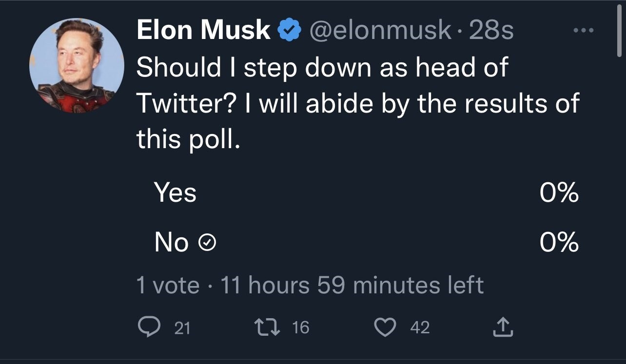Like the tweet with the heart icon
This screenshot has width=626, height=364.
tap(386, 328)
